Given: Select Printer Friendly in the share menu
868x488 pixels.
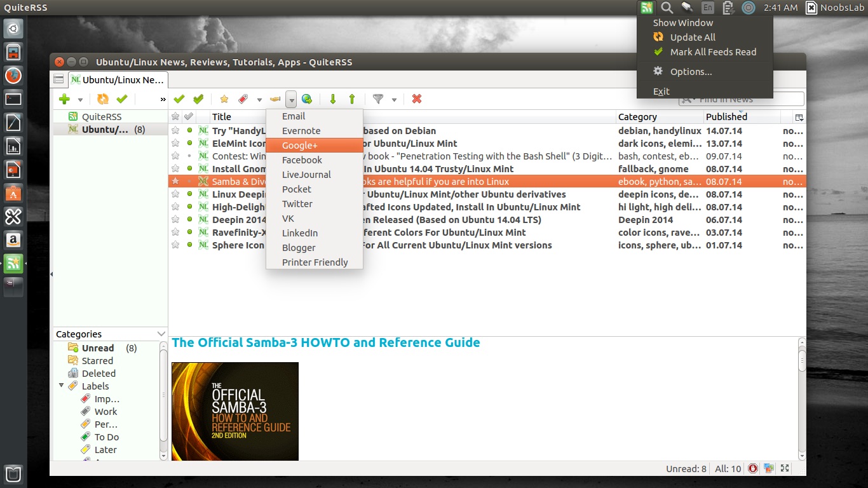Looking at the screenshot, I should (x=315, y=262).
